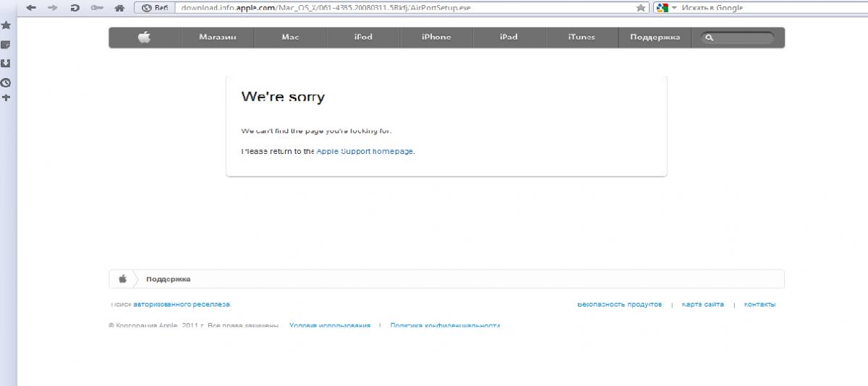Click the Apple logo in navigation bar
The height and width of the screenshot is (386, 868).
click(145, 38)
